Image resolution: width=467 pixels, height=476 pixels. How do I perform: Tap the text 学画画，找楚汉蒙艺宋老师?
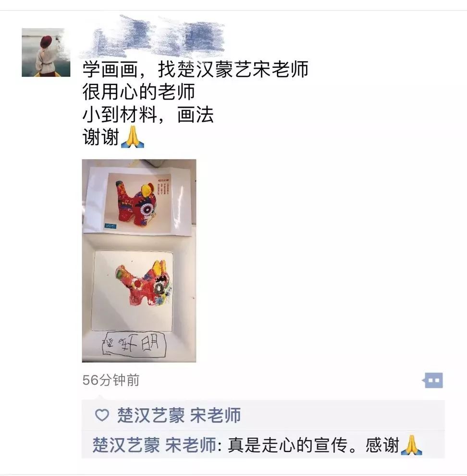pyautogui.click(x=196, y=69)
